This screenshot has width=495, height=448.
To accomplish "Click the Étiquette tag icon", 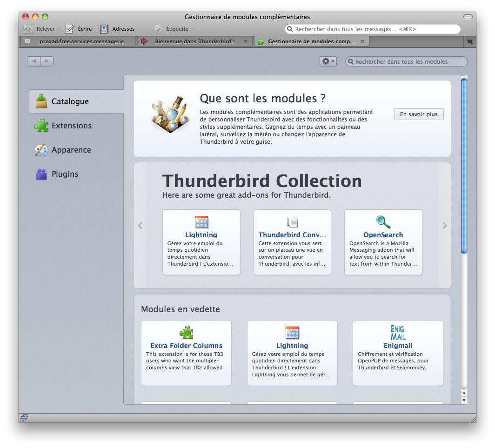I will 158,29.
